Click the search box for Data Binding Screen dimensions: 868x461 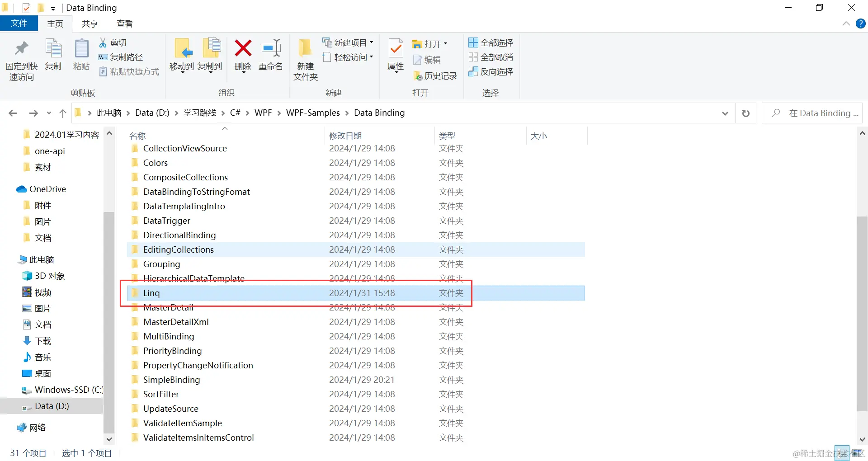[x=812, y=113]
